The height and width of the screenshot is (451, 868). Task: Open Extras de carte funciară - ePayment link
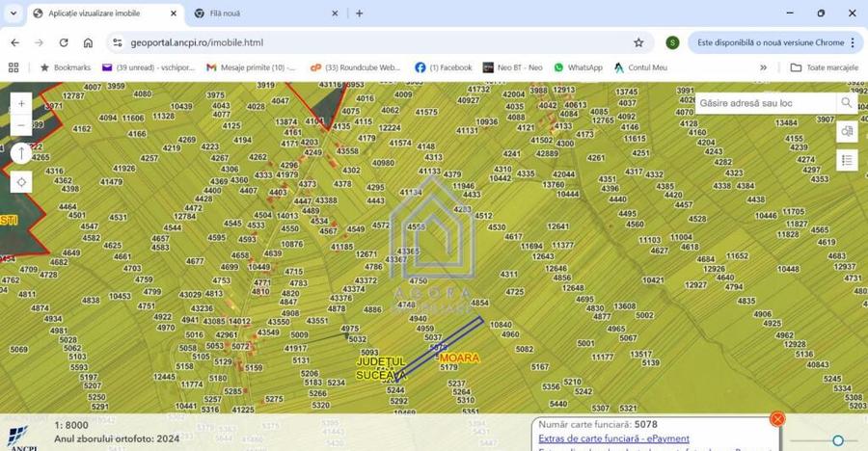tap(613, 438)
